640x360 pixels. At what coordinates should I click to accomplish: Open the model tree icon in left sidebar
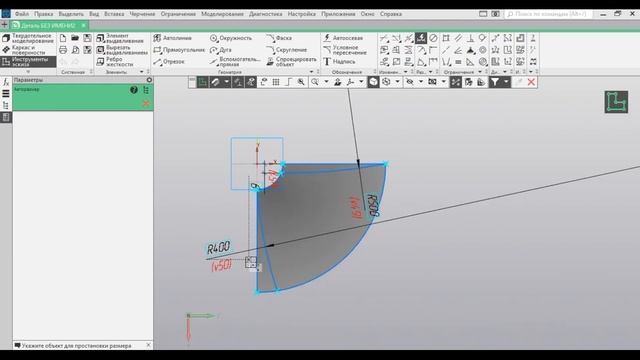click(6, 105)
